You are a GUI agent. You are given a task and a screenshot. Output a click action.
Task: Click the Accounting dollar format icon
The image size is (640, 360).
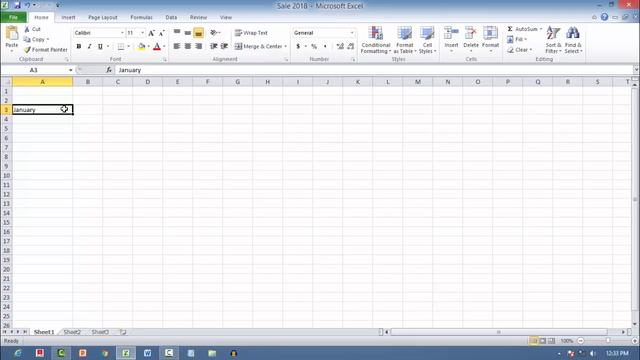click(x=298, y=47)
